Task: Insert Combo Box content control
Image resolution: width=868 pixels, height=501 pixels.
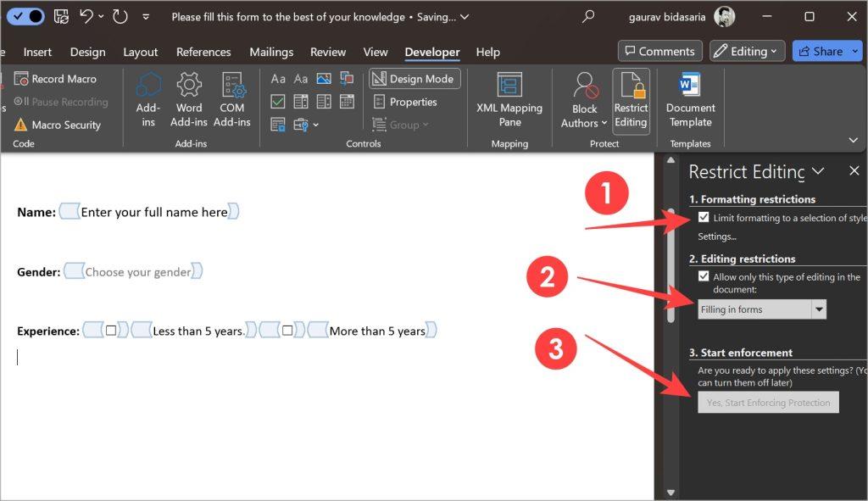Action: point(301,102)
